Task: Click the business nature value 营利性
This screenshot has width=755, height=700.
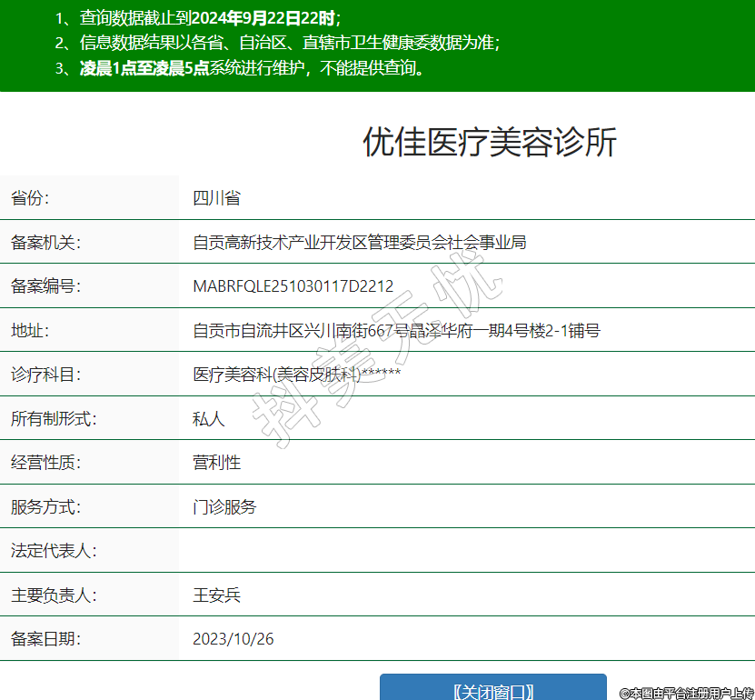Action: 216,462
